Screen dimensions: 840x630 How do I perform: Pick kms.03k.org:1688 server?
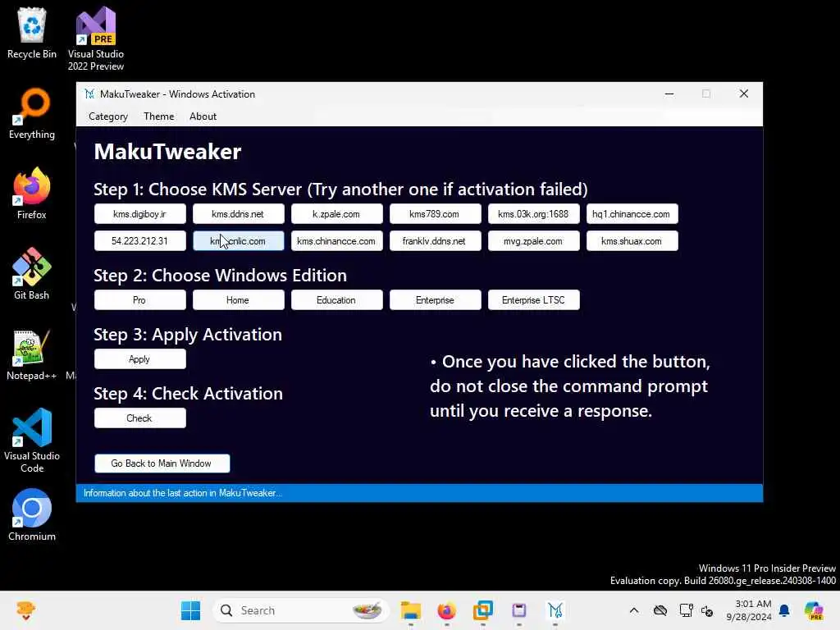[533, 214]
